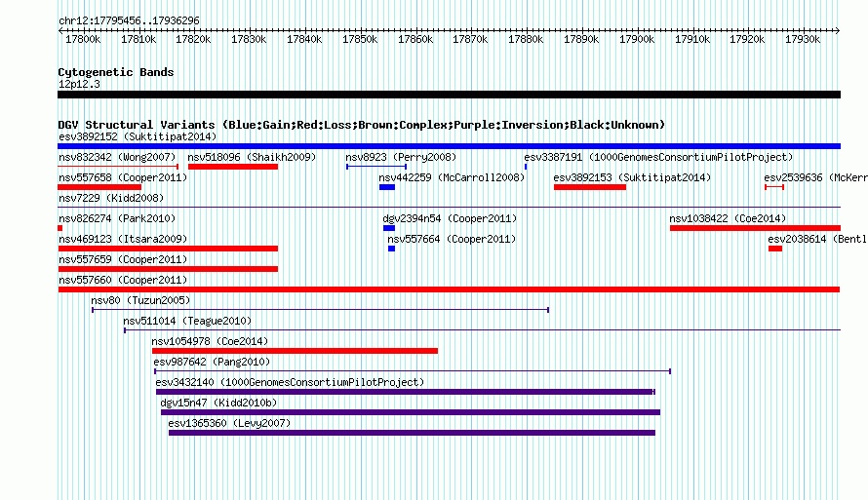Click nsv1054978 (Coe2014) label
868x500 pixels.
click(x=210, y=341)
